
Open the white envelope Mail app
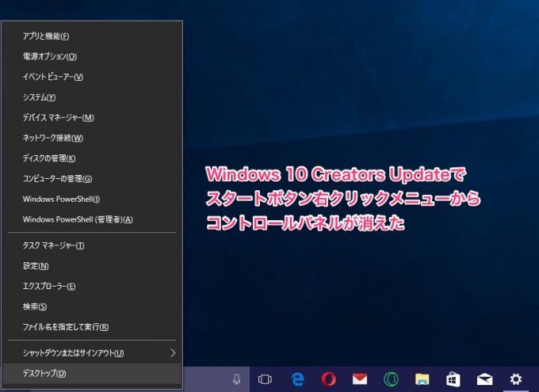coord(484,379)
